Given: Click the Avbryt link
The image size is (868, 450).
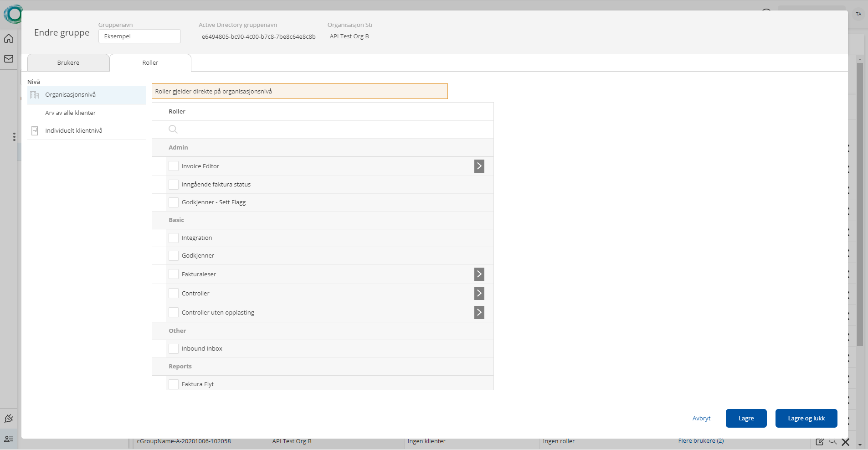Looking at the screenshot, I should (x=701, y=418).
